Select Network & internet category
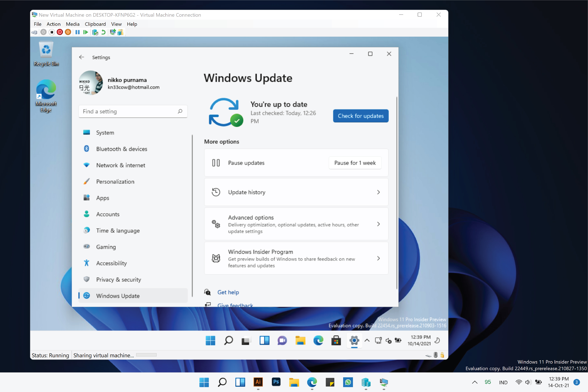 click(x=133, y=165)
